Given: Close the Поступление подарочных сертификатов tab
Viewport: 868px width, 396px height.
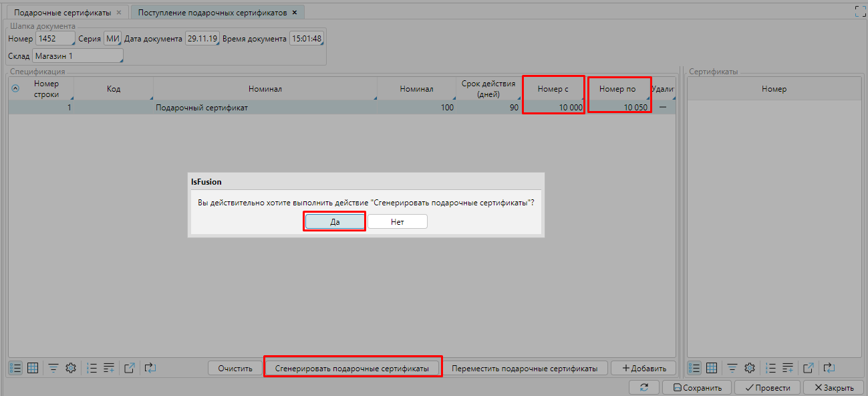Looking at the screenshot, I should tap(295, 13).
